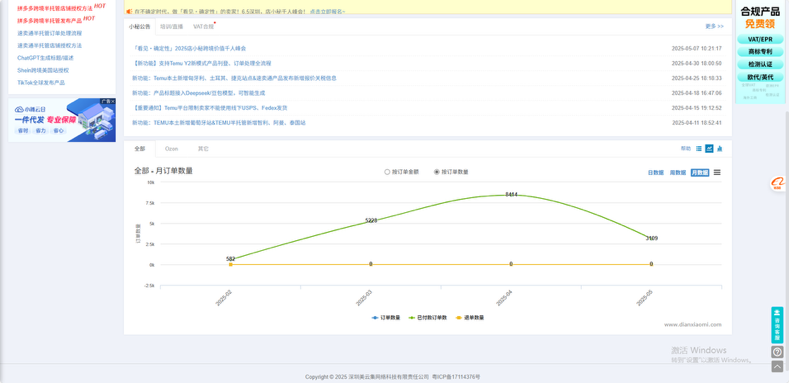Viewport: 789px width, 383px height.
Task: Expand announcements with 更多 >> link
Action: pyautogui.click(x=715, y=27)
